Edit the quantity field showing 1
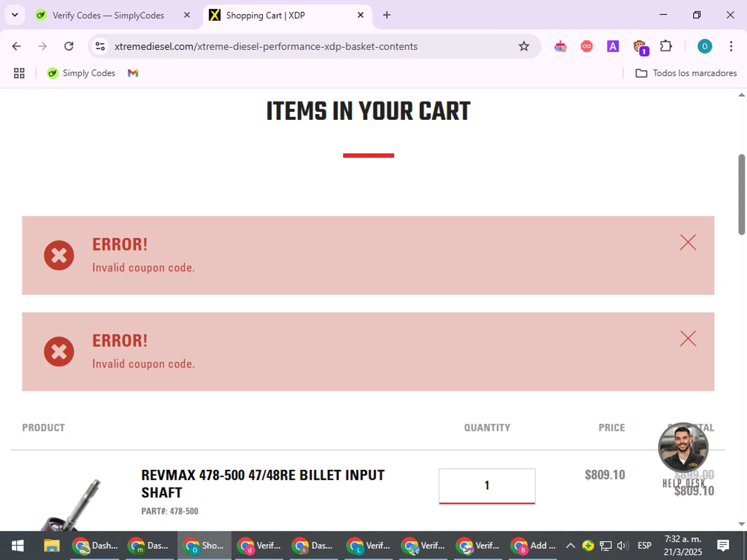 [487, 486]
